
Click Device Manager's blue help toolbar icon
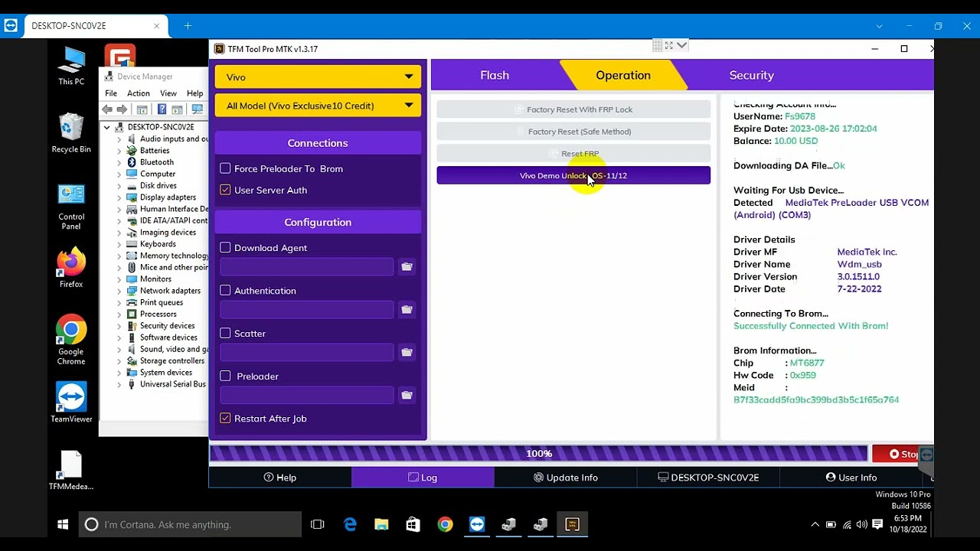tap(162, 109)
